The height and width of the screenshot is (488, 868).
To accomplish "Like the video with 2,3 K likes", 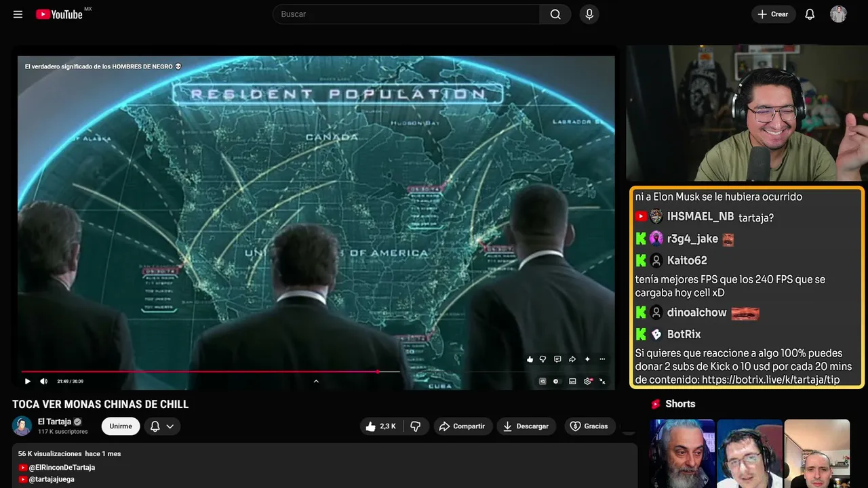I will click(x=381, y=426).
